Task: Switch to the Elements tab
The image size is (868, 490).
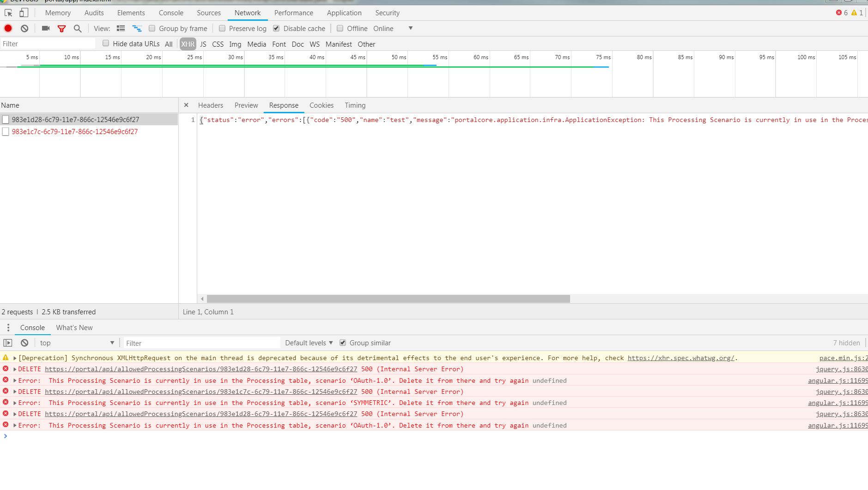Action: point(131,13)
